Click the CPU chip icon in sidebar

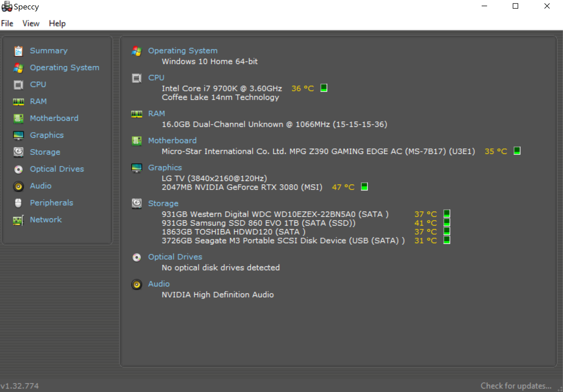[x=18, y=85]
